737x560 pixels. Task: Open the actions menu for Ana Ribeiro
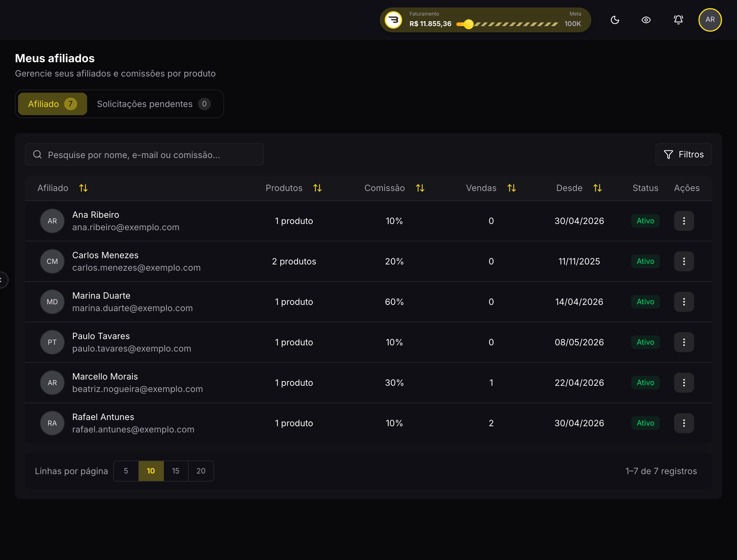point(684,221)
